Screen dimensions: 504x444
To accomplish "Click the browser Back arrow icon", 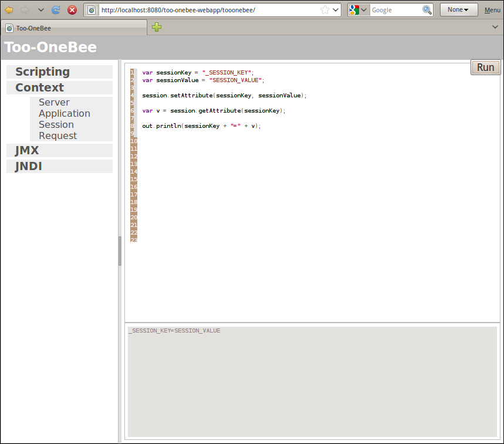I will pyautogui.click(x=9, y=10).
